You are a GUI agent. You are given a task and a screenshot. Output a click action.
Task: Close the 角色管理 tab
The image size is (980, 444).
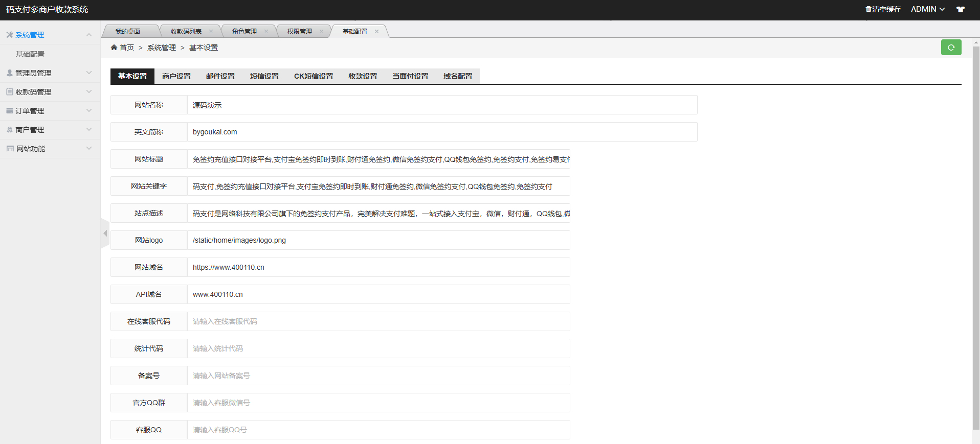point(266,32)
